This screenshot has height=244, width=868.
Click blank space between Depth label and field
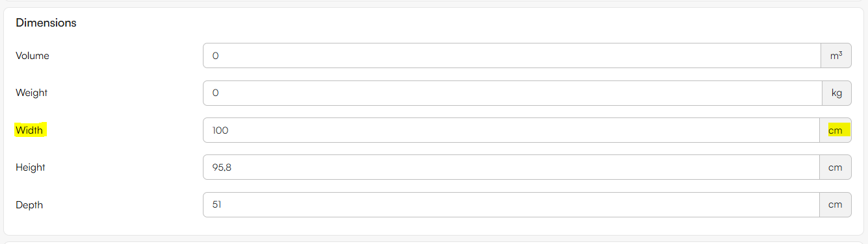(x=124, y=204)
